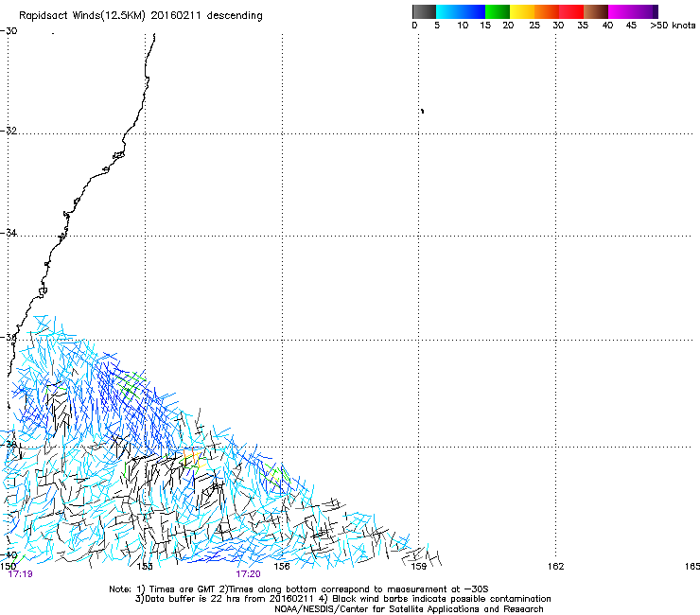
Task: Click the legend tick label '25'
Action: (x=534, y=26)
